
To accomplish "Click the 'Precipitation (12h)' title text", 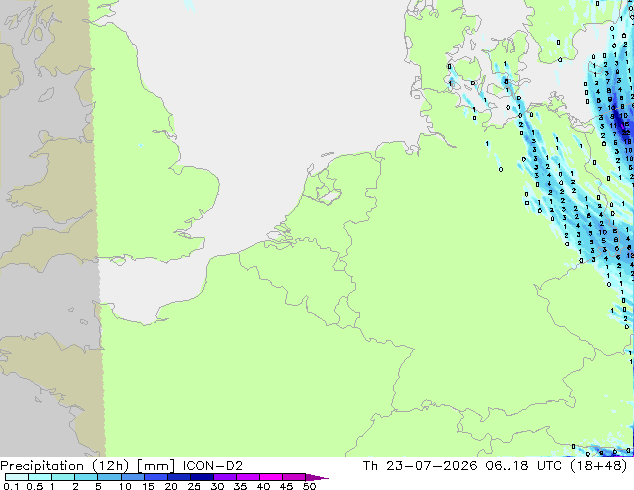I will [x=65, y=466].
